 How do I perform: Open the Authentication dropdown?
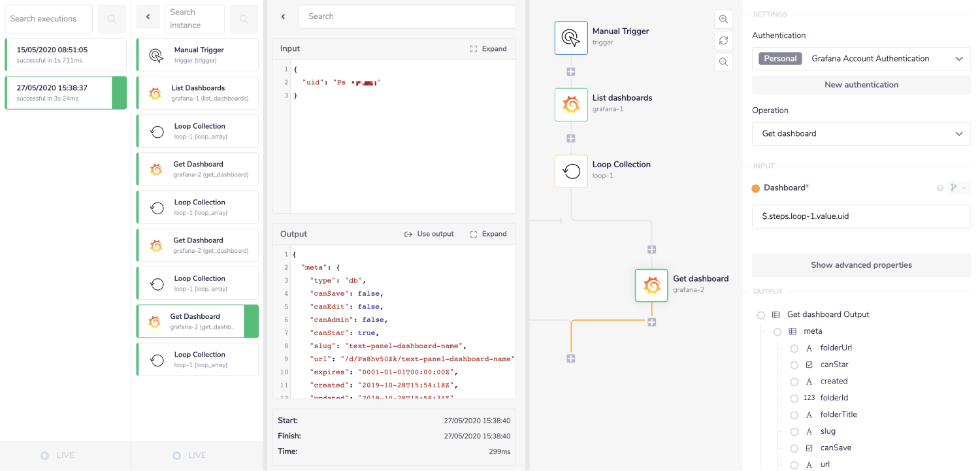[861, 59]
